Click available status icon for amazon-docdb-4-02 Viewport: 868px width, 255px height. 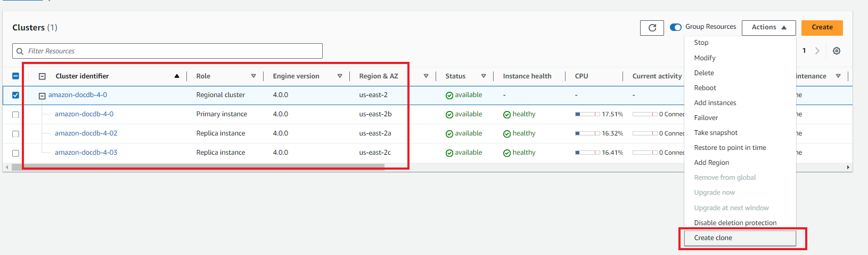tap(449, 134)
